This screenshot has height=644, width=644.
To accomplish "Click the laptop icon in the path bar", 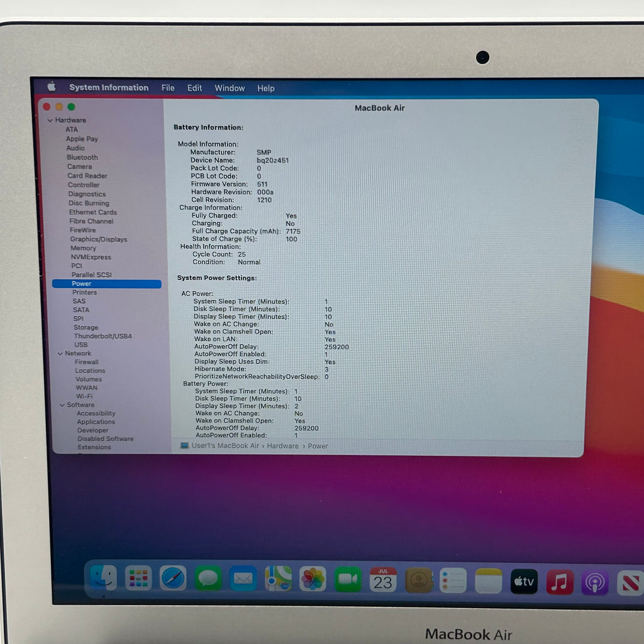I will tap(184, 445).
